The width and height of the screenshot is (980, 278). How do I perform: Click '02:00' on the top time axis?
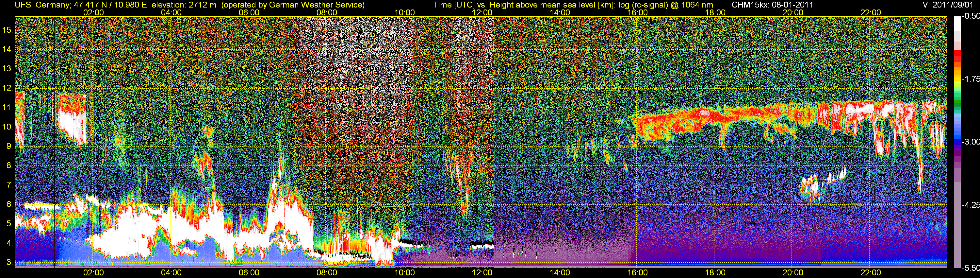pyautogui.click(x=93, y=12)
